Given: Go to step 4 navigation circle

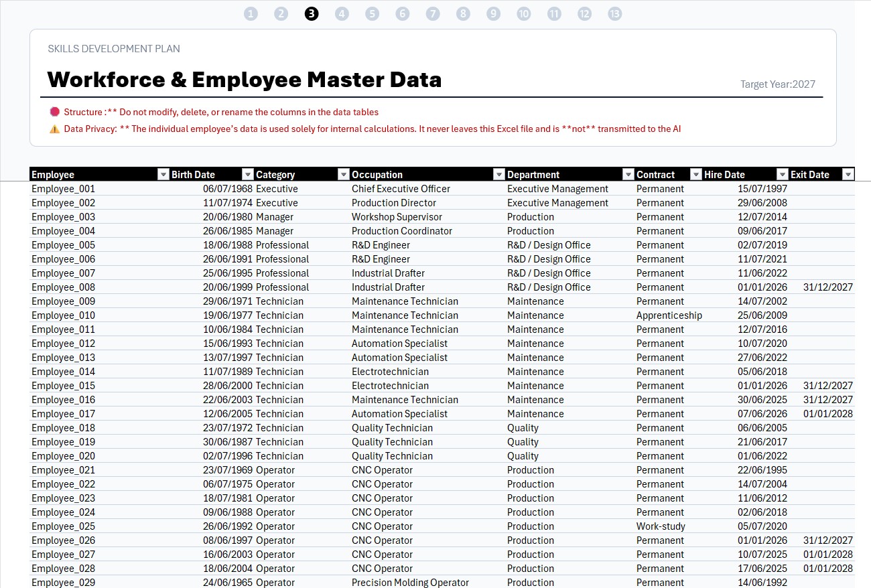Looking at the screenshot, I should click(x=342, y=14).
